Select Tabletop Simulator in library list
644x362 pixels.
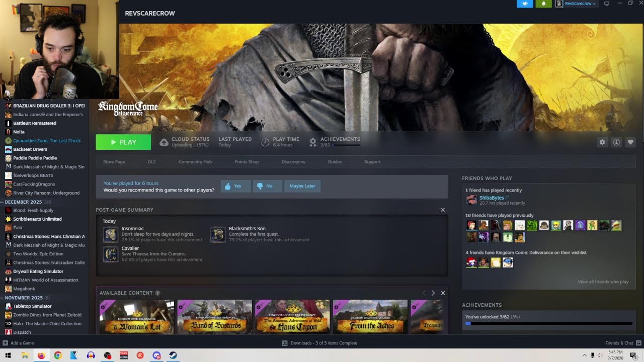pyautogui.click(x=32, y=306)
